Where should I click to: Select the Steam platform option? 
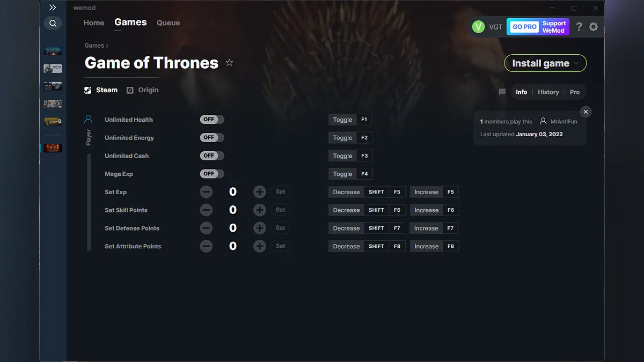click(100, 90)
